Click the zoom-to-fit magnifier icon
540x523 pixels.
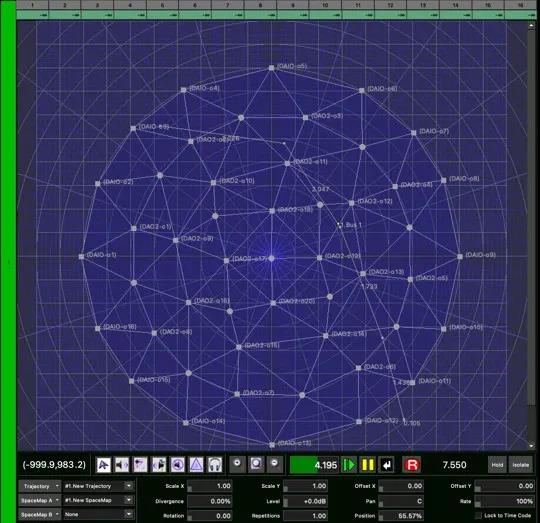[x=256, y=464]
